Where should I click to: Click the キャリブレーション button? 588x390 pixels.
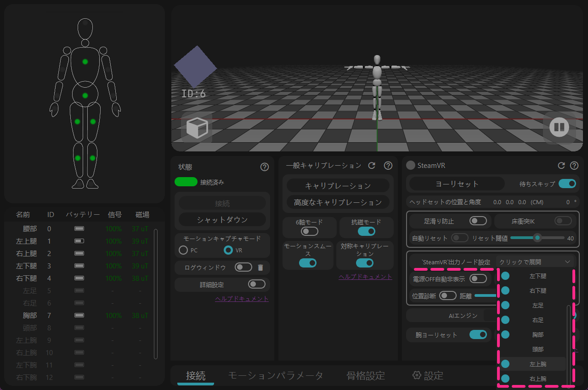coord(338,185)
